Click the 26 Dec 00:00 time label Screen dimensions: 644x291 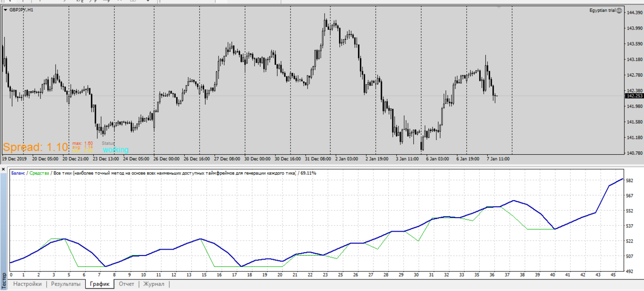click(167, 159)
